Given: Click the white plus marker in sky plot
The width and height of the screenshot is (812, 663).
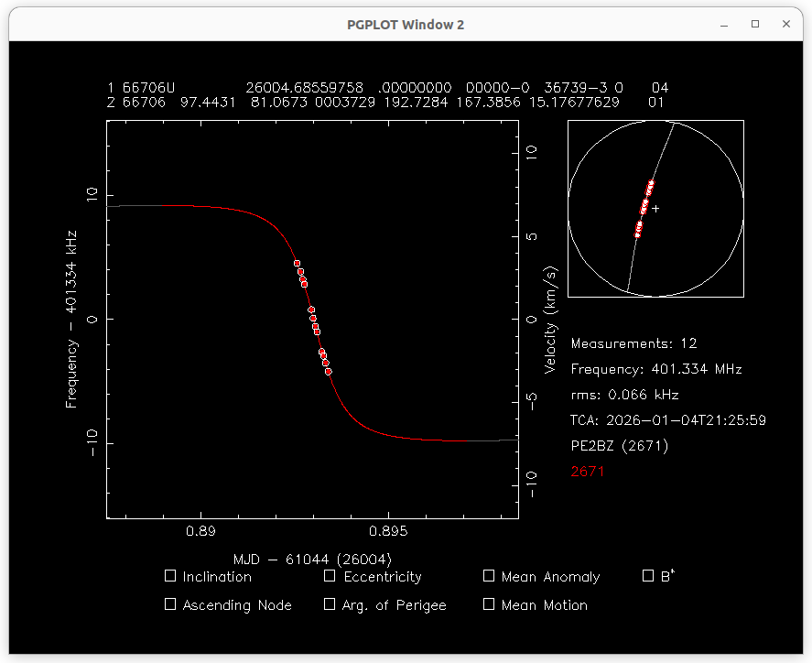Looking at the screenshot, I should coord(655,209).
